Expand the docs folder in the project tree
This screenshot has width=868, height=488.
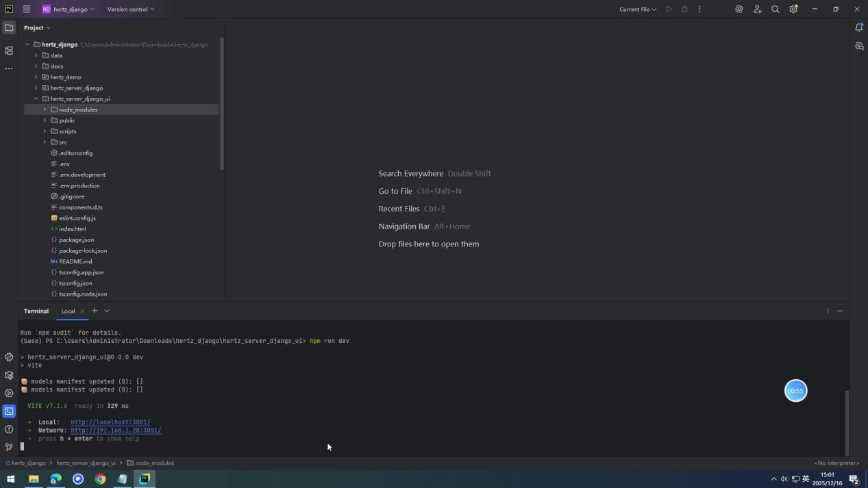[36, 66]
